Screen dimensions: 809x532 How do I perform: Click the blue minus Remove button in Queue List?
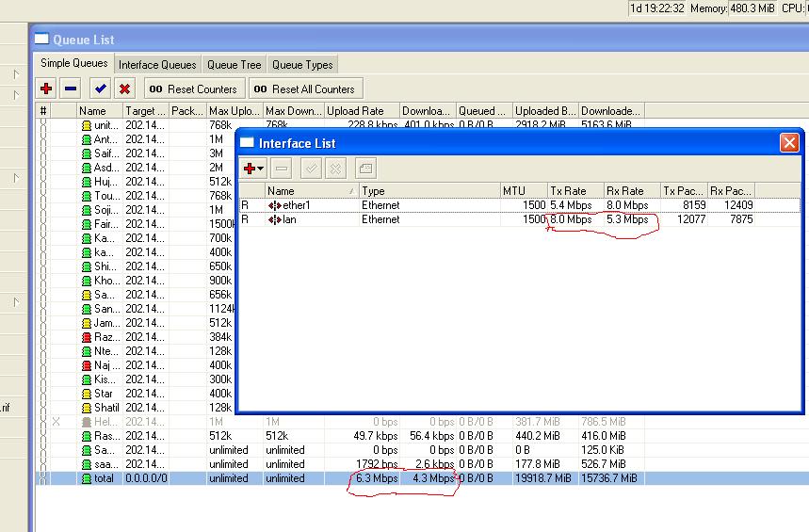pyautogui.click(x=71, y=89)
